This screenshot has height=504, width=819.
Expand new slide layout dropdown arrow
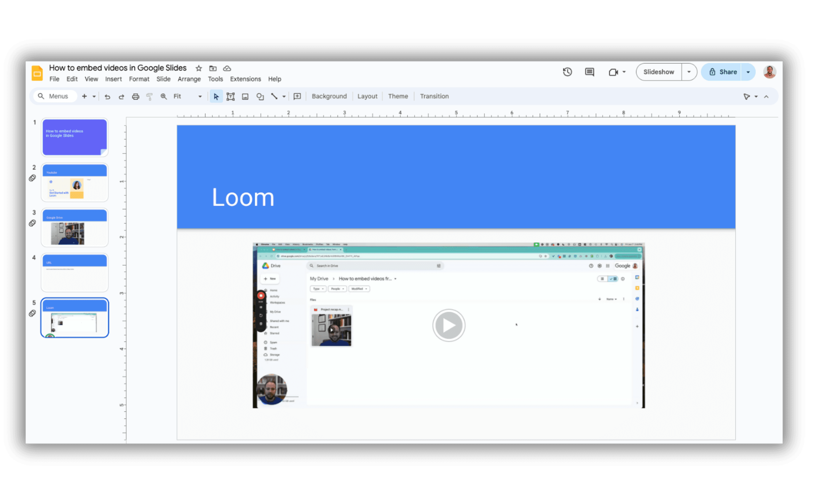coord(94,97)
